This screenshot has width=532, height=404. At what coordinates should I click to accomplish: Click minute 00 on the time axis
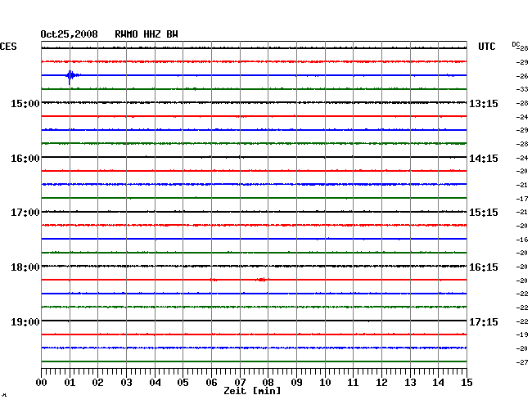click(x=42, y=383)
